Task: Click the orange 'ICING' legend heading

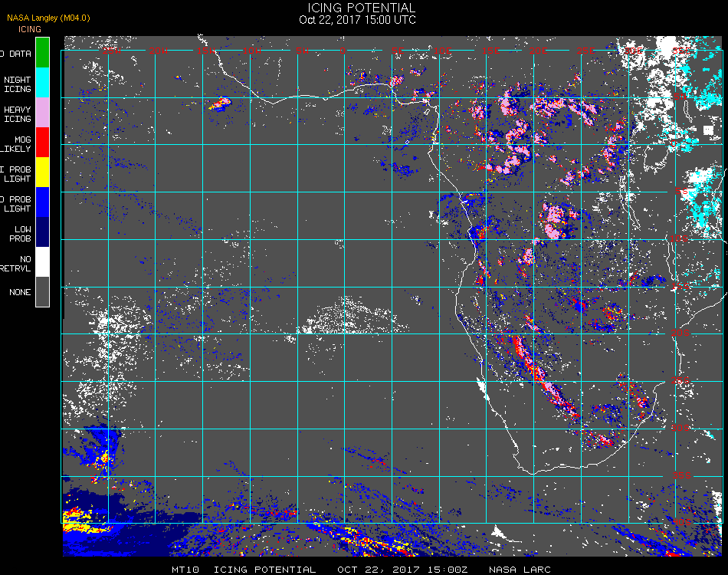Action: [30, 29]
